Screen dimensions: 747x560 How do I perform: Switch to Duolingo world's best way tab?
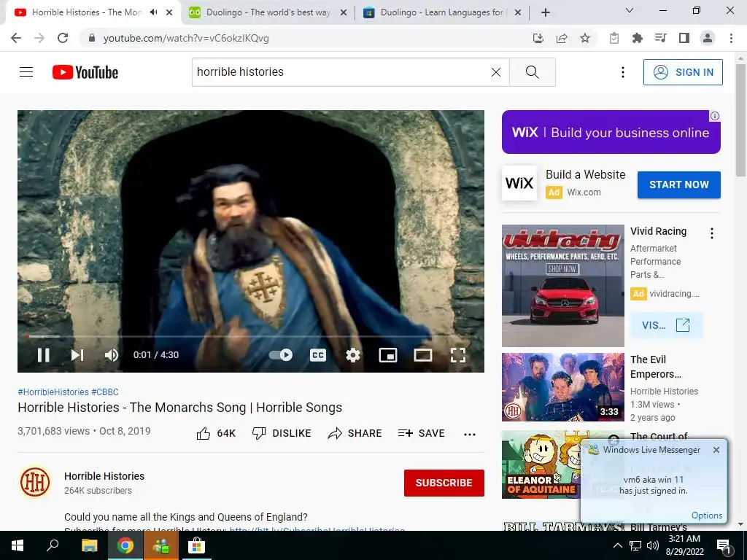268,12
